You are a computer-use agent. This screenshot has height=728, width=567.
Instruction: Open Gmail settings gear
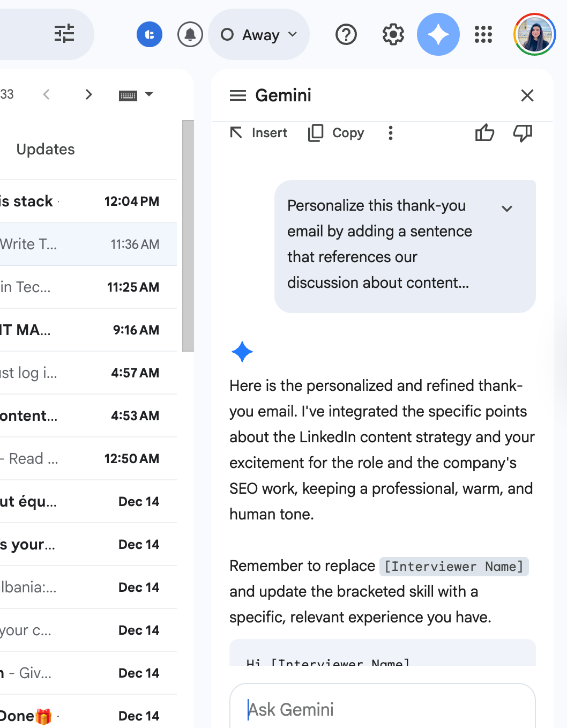click(392, 34)
